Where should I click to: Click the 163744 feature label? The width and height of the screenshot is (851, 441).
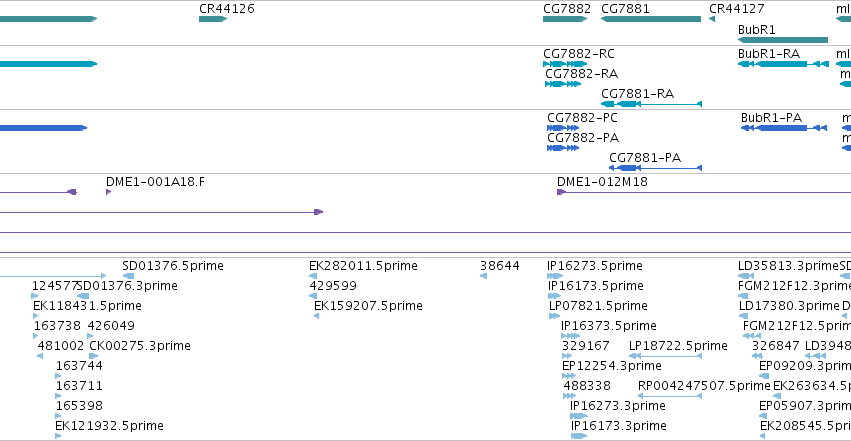79,366
